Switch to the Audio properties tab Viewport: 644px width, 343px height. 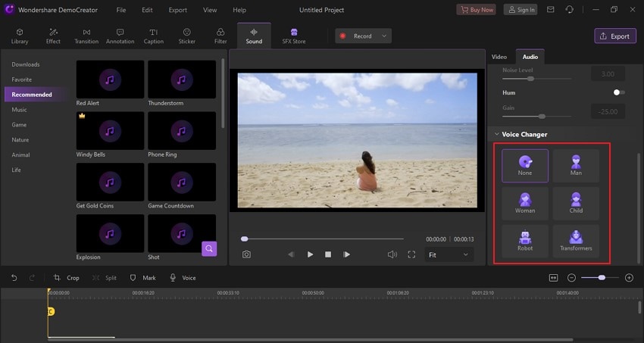coord(530,57)
